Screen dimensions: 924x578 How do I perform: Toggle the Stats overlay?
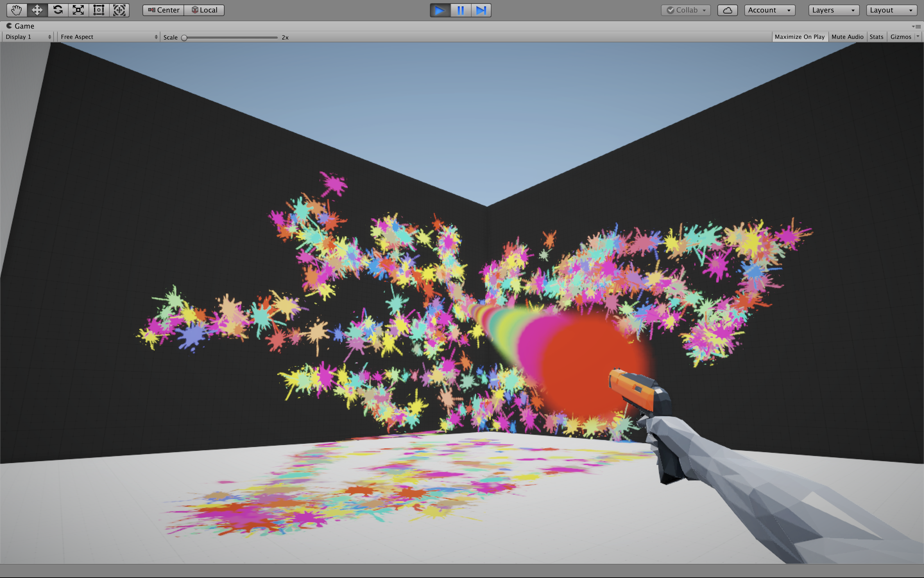pyautogui.click(x=876, y=37)
